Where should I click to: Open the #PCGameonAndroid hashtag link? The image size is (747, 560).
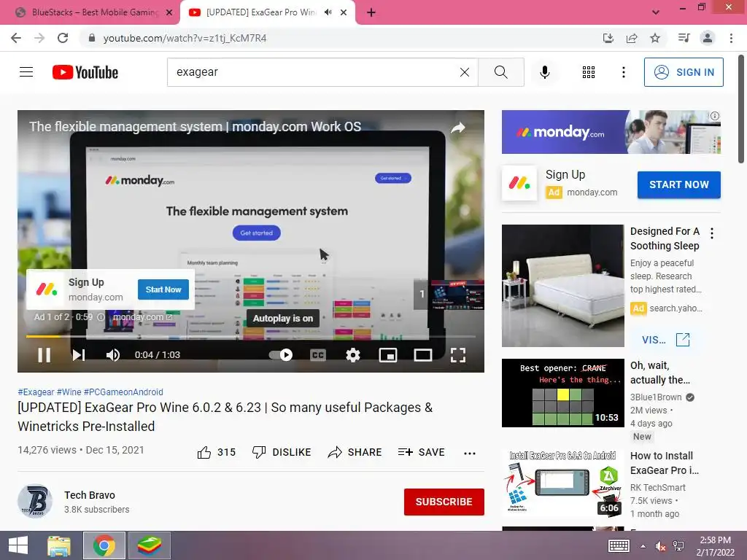click(123, 392)
